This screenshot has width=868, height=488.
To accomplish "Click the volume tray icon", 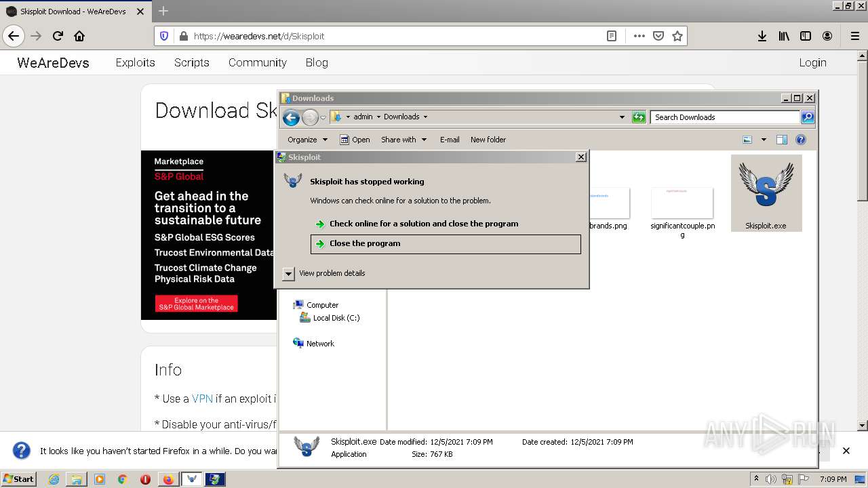I will (x=771, y=479).
